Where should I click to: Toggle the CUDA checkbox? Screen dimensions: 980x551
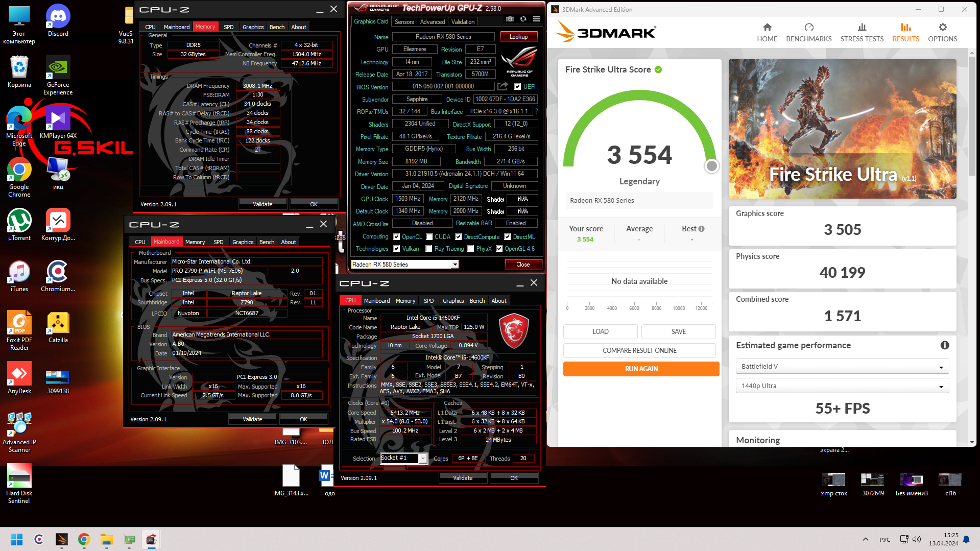429,237
